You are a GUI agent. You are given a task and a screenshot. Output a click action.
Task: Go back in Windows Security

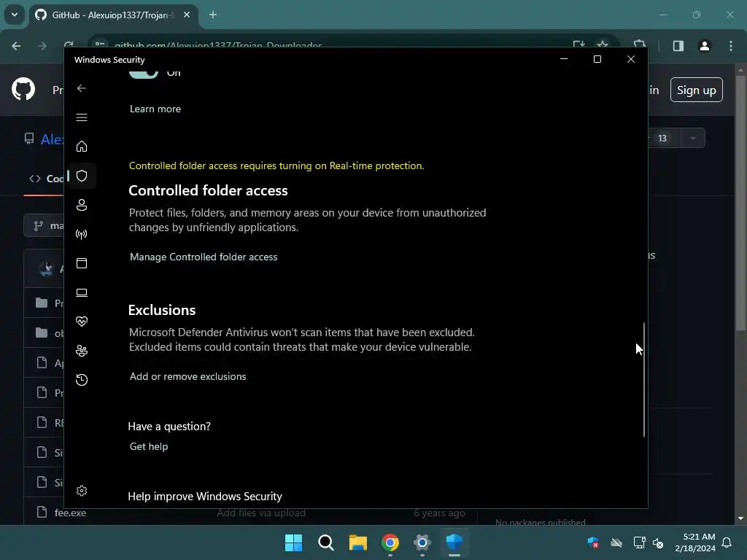(82, 88)
